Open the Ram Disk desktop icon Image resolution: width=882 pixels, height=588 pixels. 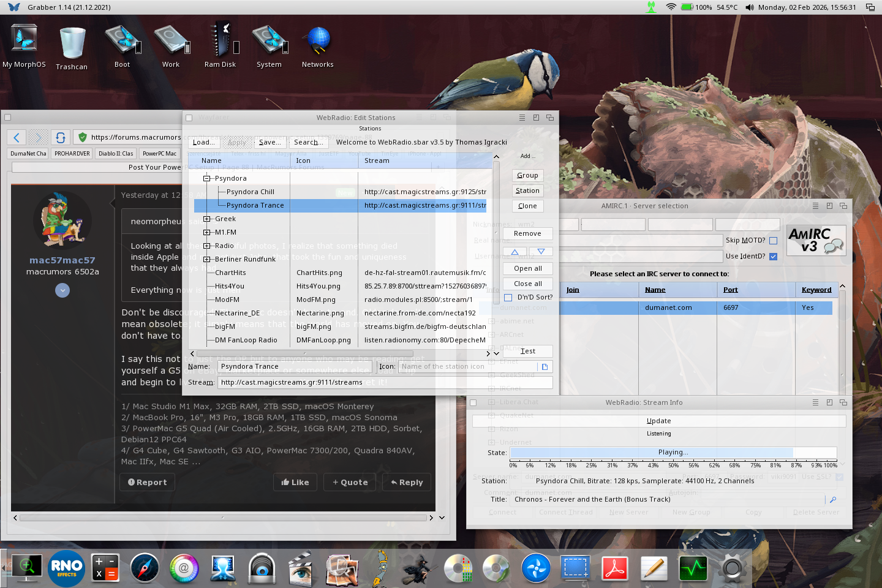tap(221, 45)
